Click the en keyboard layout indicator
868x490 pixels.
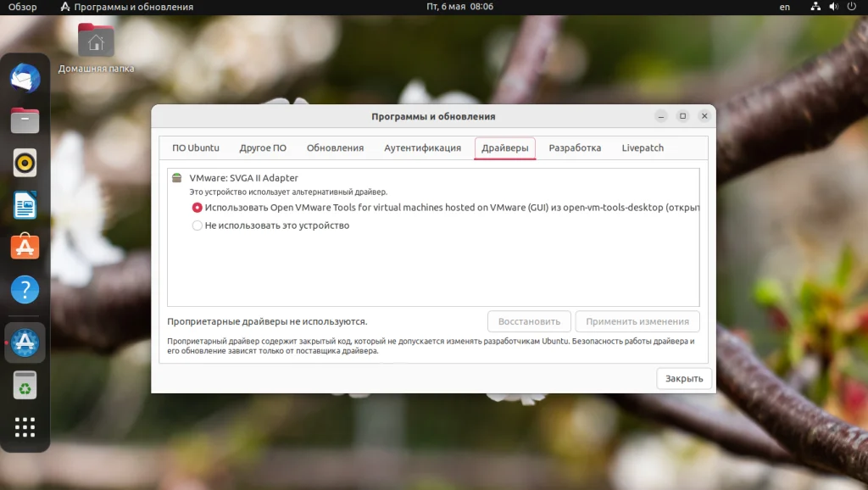pos(784,7)
